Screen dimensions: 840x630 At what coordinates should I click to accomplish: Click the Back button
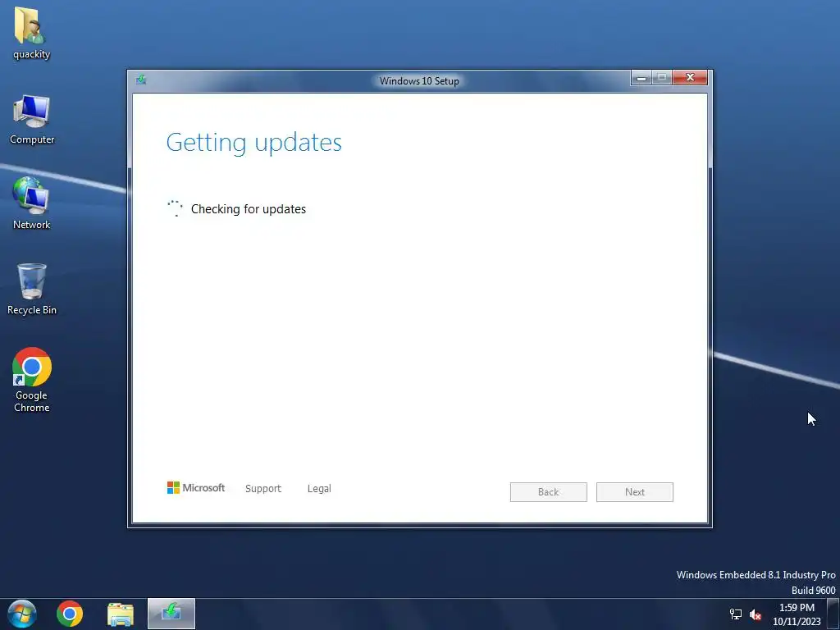(x=548, y=492)
